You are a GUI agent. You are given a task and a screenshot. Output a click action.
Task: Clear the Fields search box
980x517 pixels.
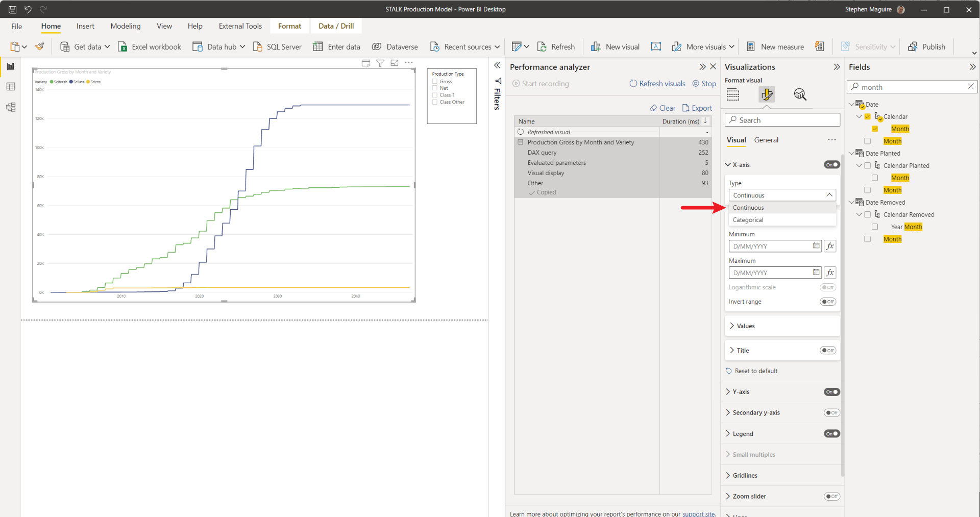971,87
